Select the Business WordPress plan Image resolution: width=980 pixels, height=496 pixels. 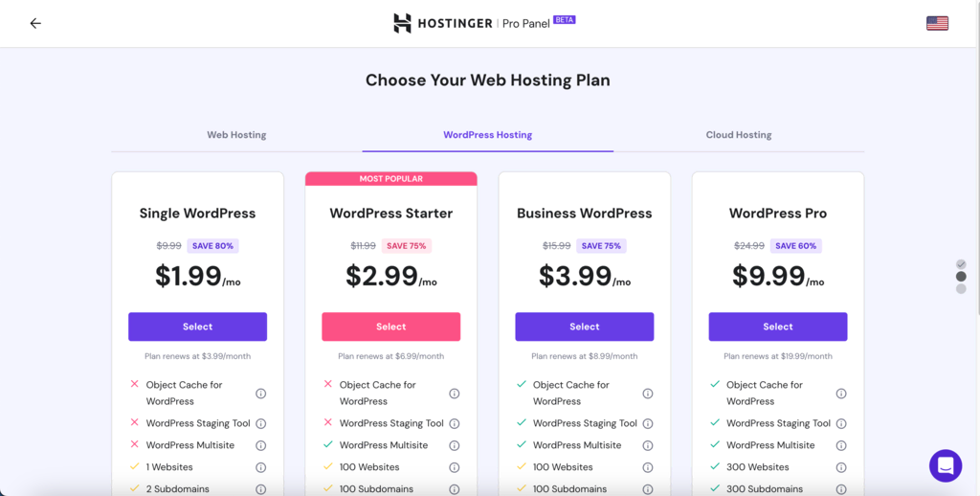tap(584, 327)
